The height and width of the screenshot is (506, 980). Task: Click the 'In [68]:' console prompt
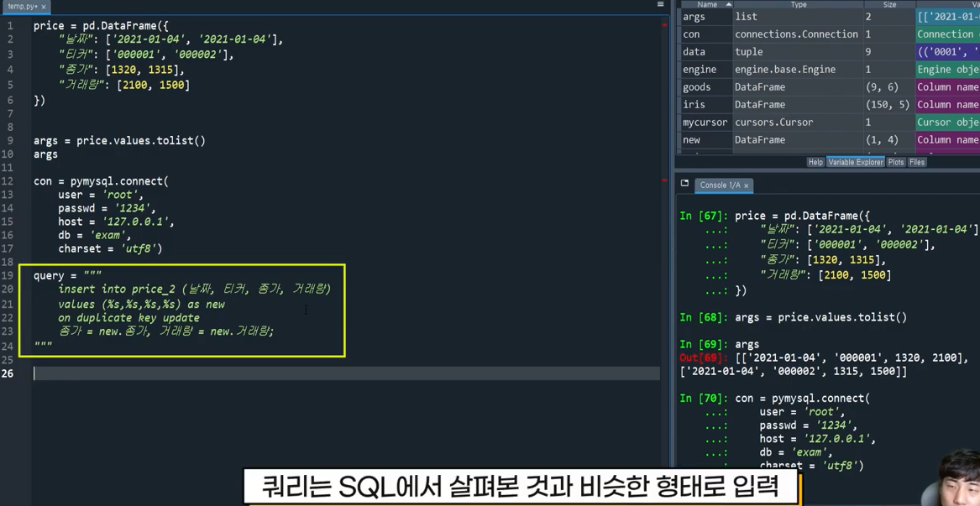coord(705,317)
